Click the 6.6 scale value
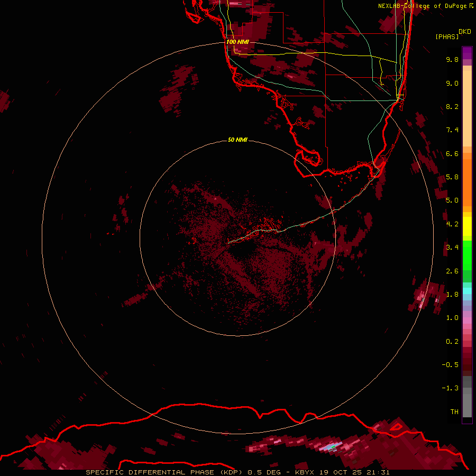Viewport: 476px width, 476px height. (452, 153)
